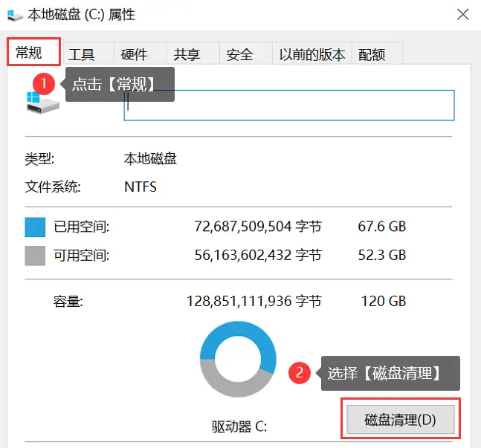Switch to the 配额 tab
The height and width of the screenshot is (448, 481).
coord(377,54)
